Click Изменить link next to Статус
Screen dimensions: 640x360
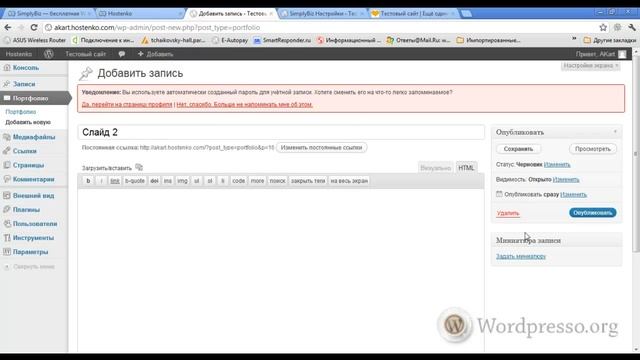tap(557, 164)
